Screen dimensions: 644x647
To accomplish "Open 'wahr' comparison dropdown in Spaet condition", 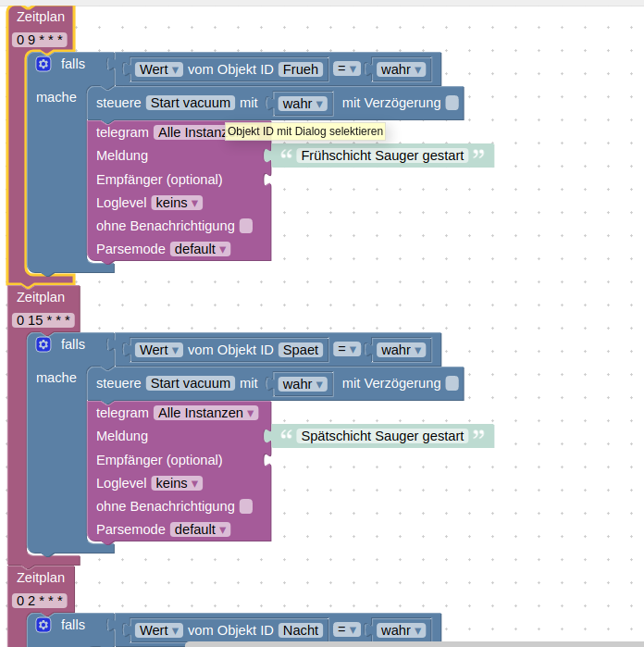I will 401,350.
